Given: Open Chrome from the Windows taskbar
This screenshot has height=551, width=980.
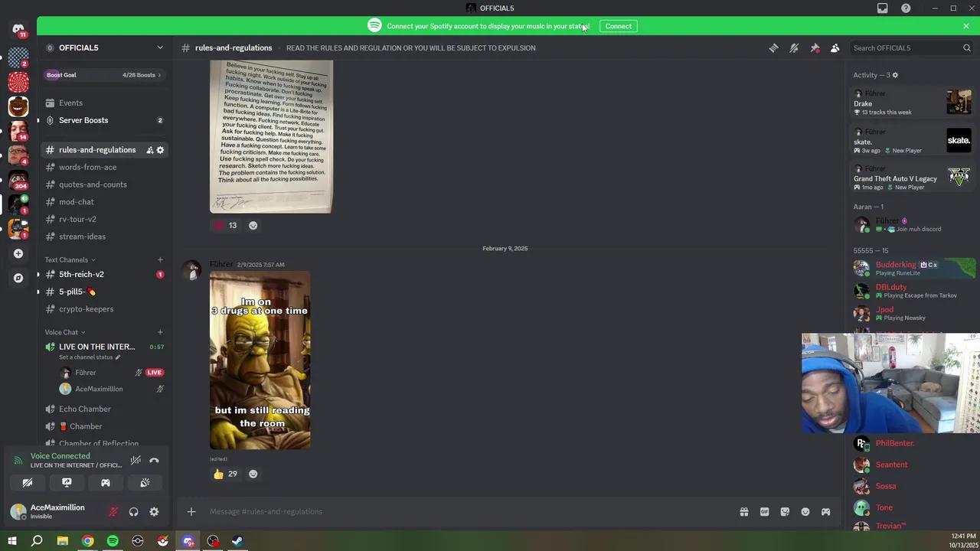Looking at the screenshot, I should tap(88, 541).
